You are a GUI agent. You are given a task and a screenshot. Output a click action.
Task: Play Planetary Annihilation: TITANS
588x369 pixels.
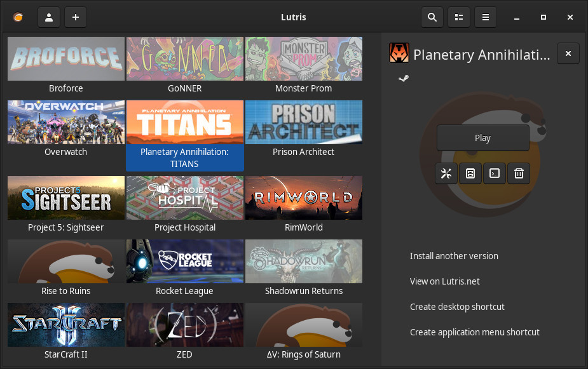click(x=482, y=138)
